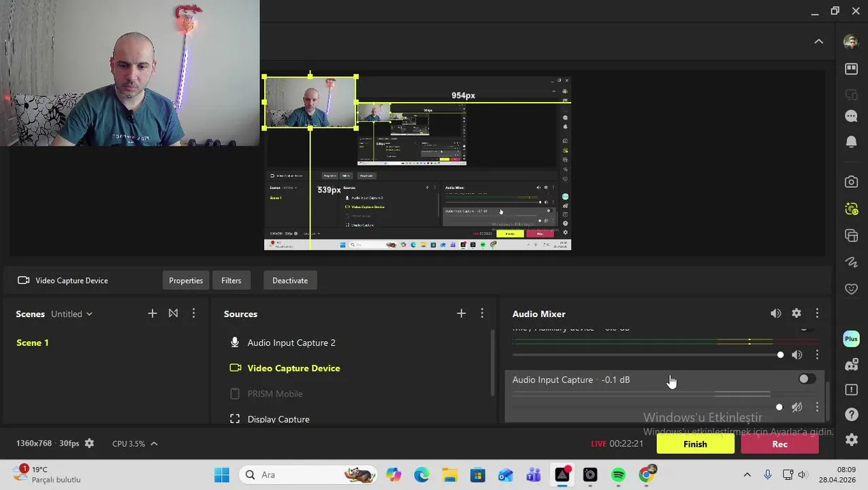
Task: Open the settings gear at the sidebar bottom
Action: (851, 440)
